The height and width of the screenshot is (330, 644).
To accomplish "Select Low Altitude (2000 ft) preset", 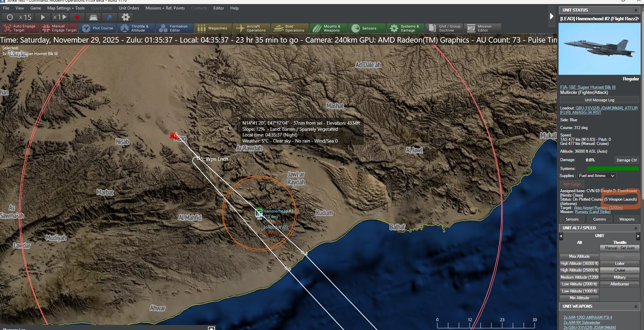I will tap(579, 284).
